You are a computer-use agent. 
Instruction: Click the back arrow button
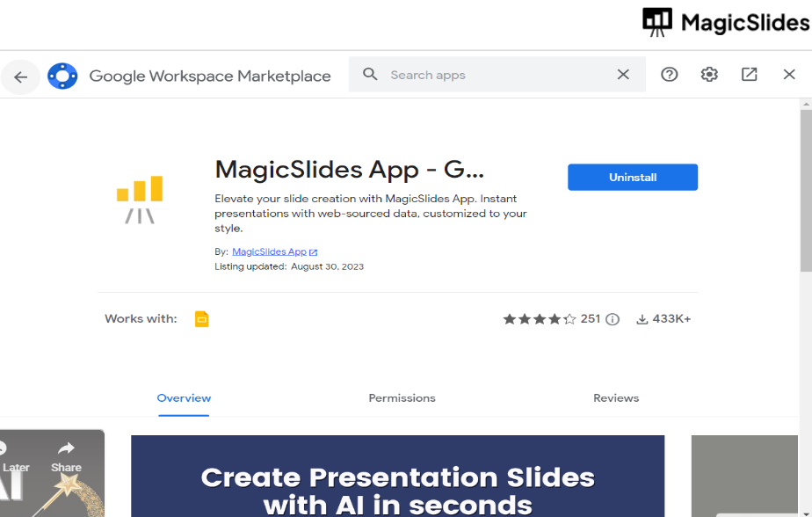click(21, 77)
